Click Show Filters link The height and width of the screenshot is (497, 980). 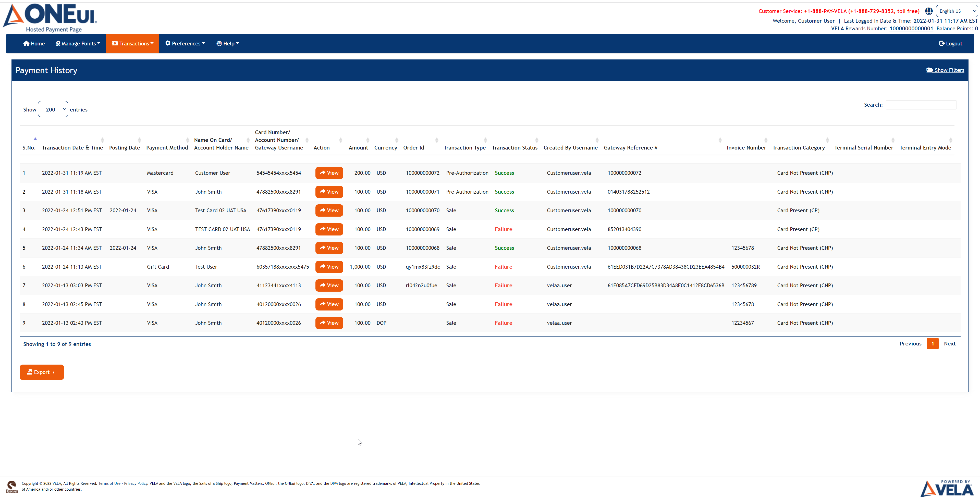[945, 70]
